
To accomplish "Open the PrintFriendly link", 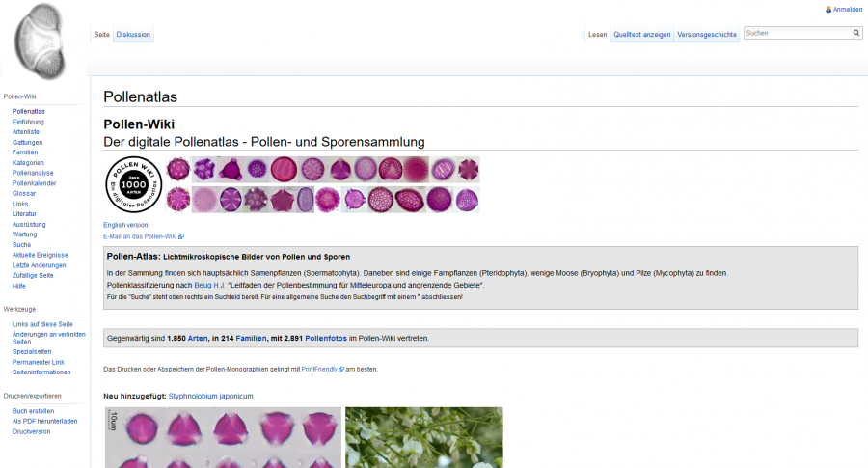I will (319, 369).
